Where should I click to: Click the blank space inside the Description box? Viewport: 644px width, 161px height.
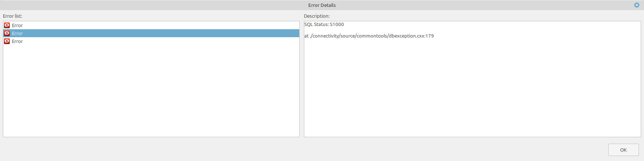tap(472, 90)
